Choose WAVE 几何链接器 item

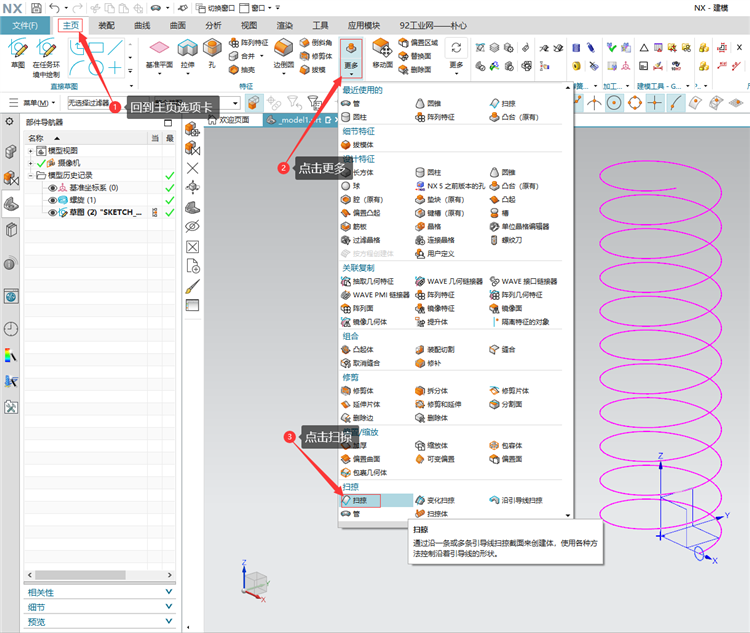[449, 281]
